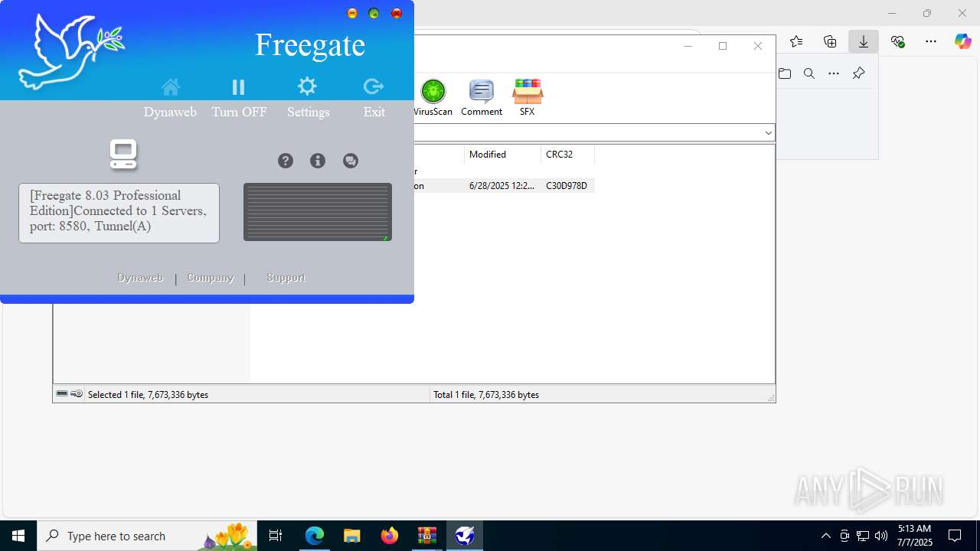Run VirusScan in WinRAR toolbar
Image resolution: width=980 pixels, height=551 pixels.
pos(433,98)
